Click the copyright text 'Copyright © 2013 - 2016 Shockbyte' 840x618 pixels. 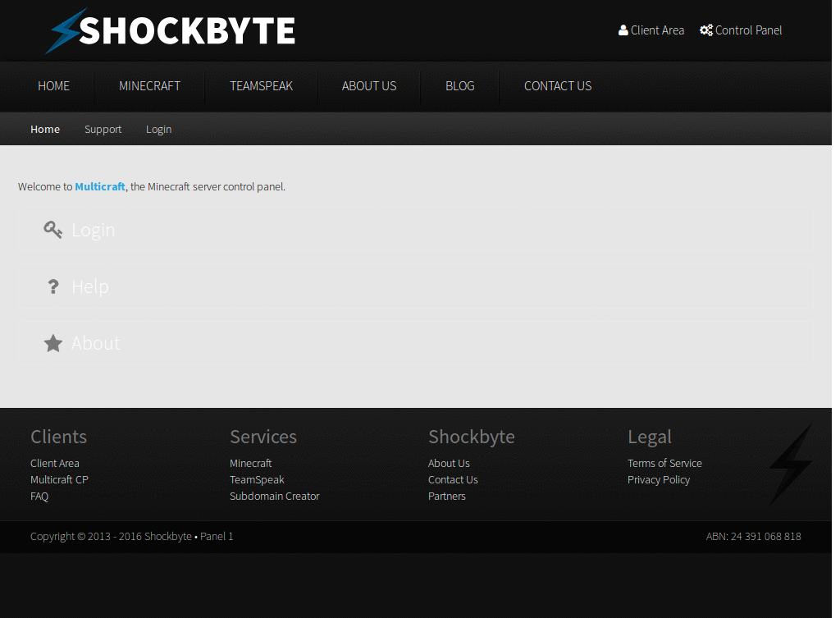click(x=111, y=537)
